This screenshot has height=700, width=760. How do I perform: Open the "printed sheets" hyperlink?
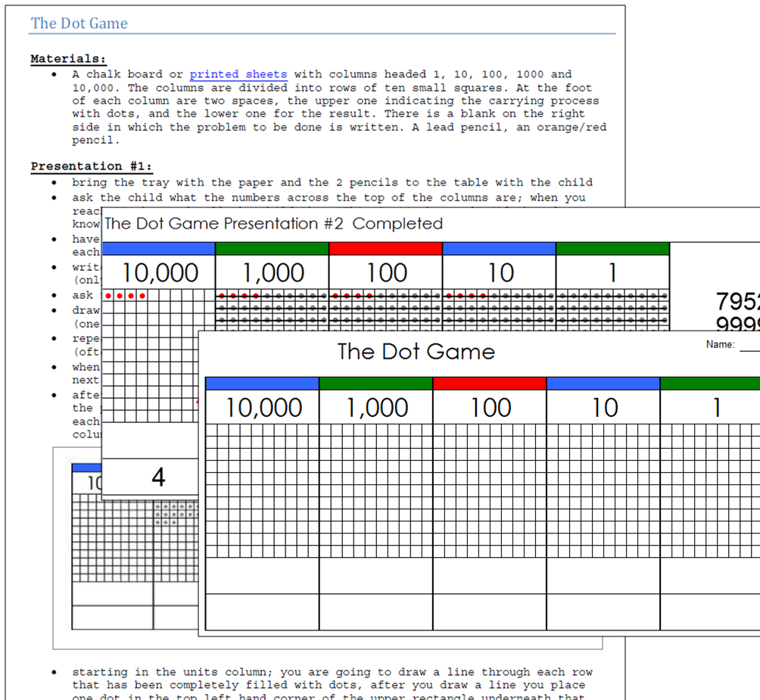click(x=238, y=74)
